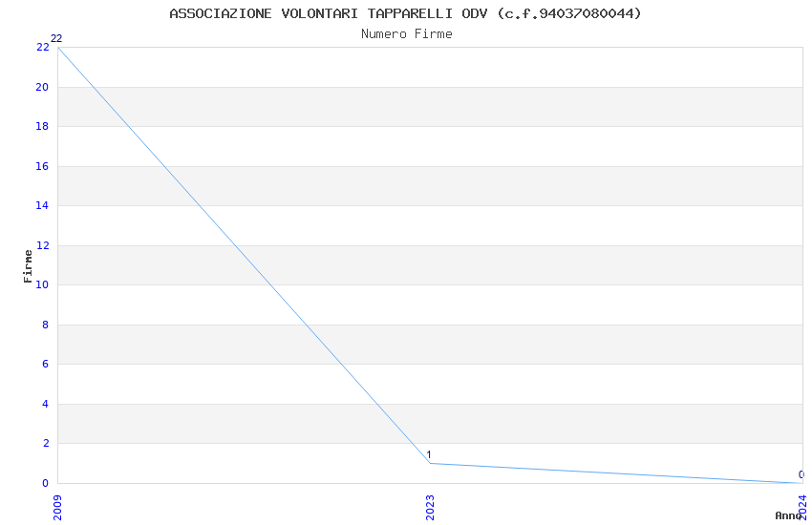Click y-axis tick value 8

45,325
